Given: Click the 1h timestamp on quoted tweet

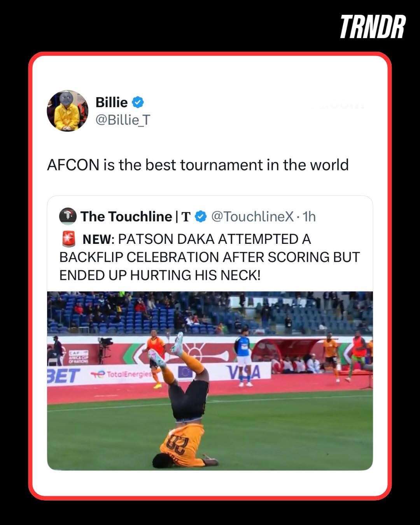Looking at the screenshot, I should 309,217.
